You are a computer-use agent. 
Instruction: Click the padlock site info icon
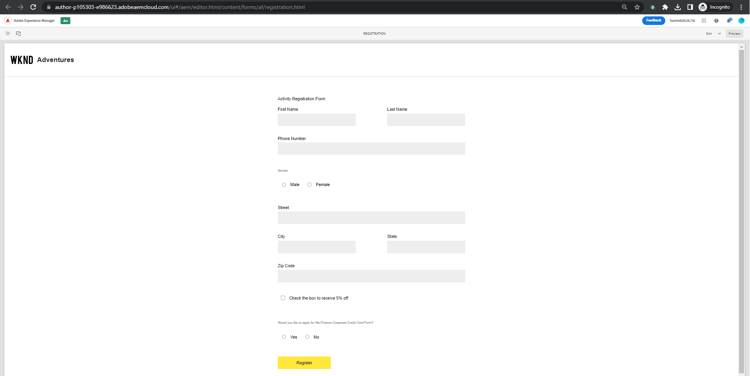pos(48,7)
